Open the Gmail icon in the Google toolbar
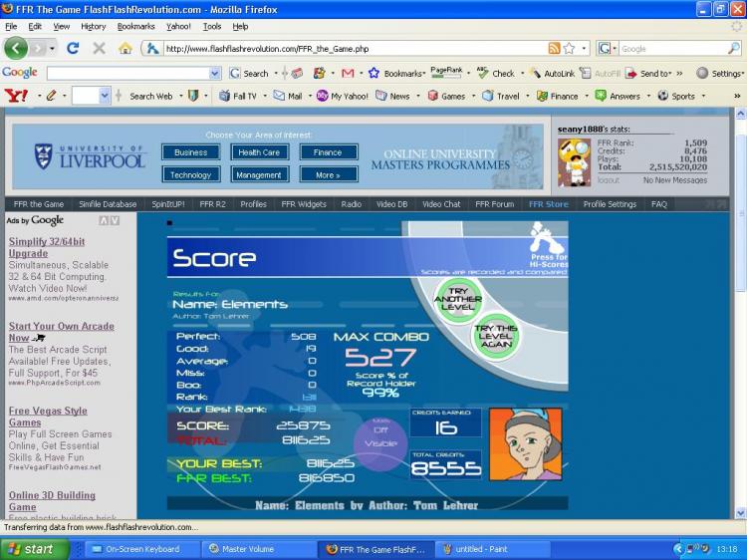747x560 pixels. pyautogui.click(x=348, y=74)
